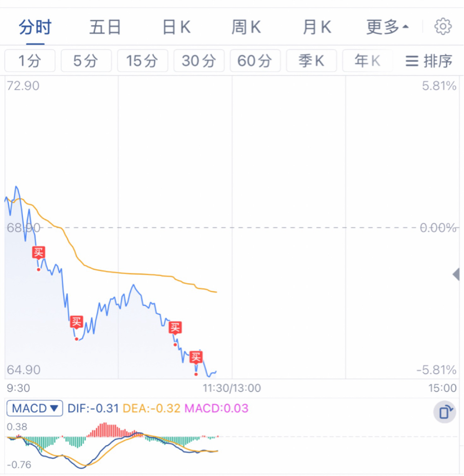Pick the 季K quarterly interval button

click(x=312, y=61)
